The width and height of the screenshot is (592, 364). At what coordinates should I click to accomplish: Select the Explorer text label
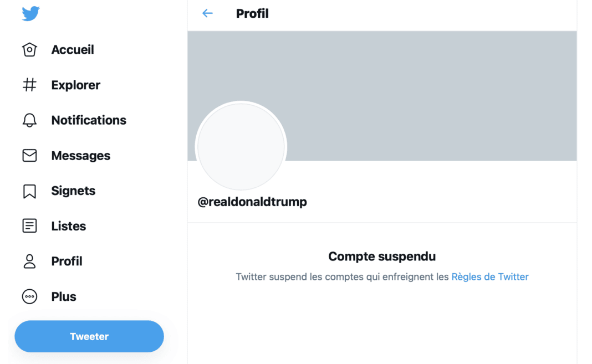[76, 85]
